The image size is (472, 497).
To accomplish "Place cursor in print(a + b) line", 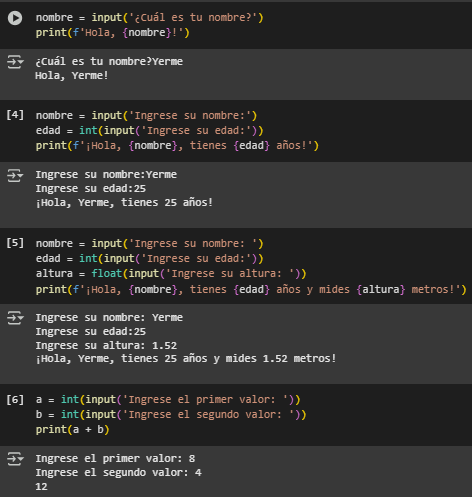I will coord(73,429).
